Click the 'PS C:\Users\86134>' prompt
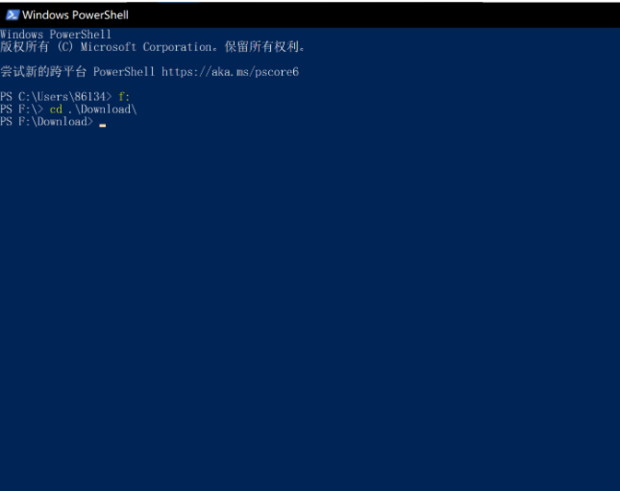Viewport: 620px width, 491px height. tap(56, 97)
